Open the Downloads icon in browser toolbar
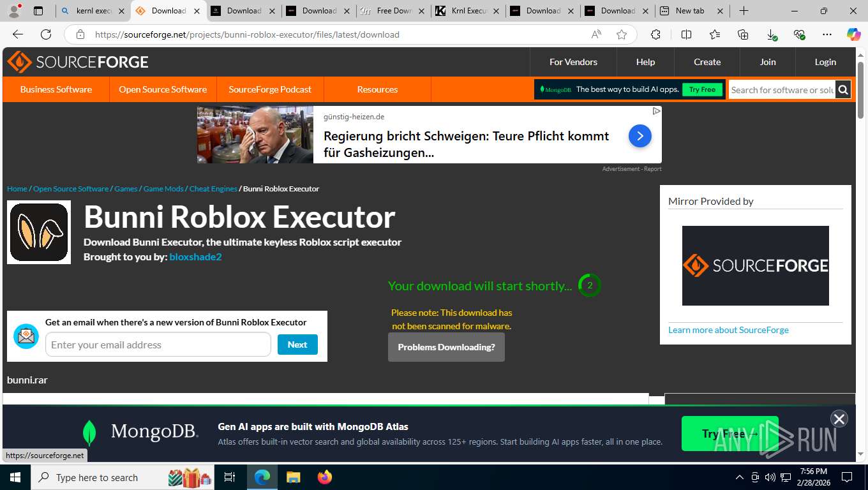Viewport: 868px width, 490px height. coord(771,34)
